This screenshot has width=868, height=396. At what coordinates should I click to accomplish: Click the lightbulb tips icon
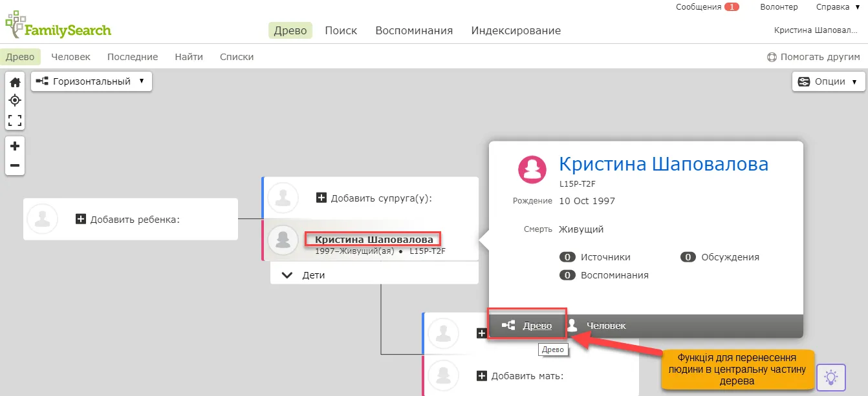831,377
